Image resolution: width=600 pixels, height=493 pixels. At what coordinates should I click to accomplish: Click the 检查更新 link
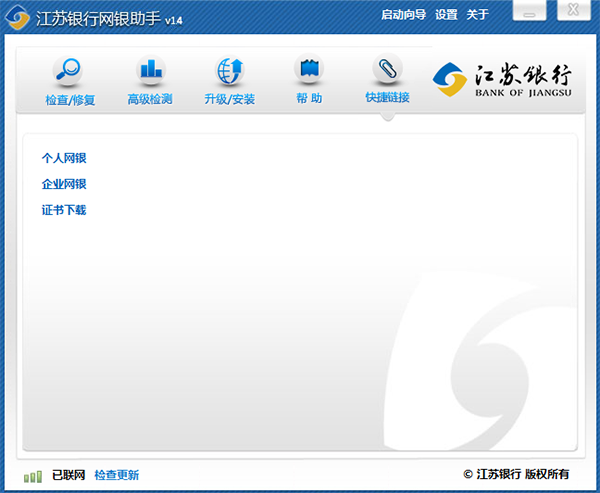point(117,475)
